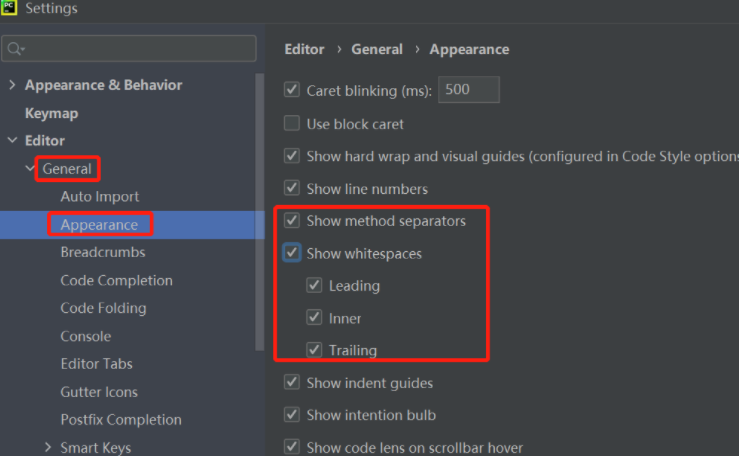Uncheck Leading whitespace option
The width and height of the screenshot is (739, 456).
pos(314,285)
